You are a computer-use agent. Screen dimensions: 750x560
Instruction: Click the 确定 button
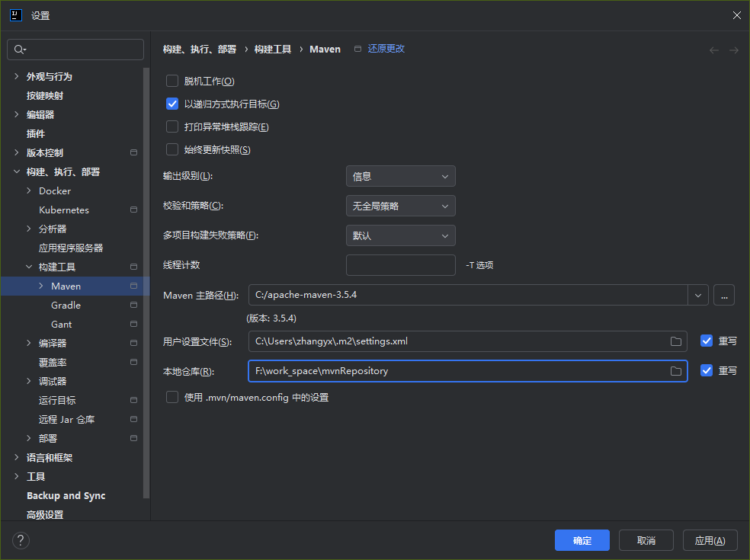(582, 540)
